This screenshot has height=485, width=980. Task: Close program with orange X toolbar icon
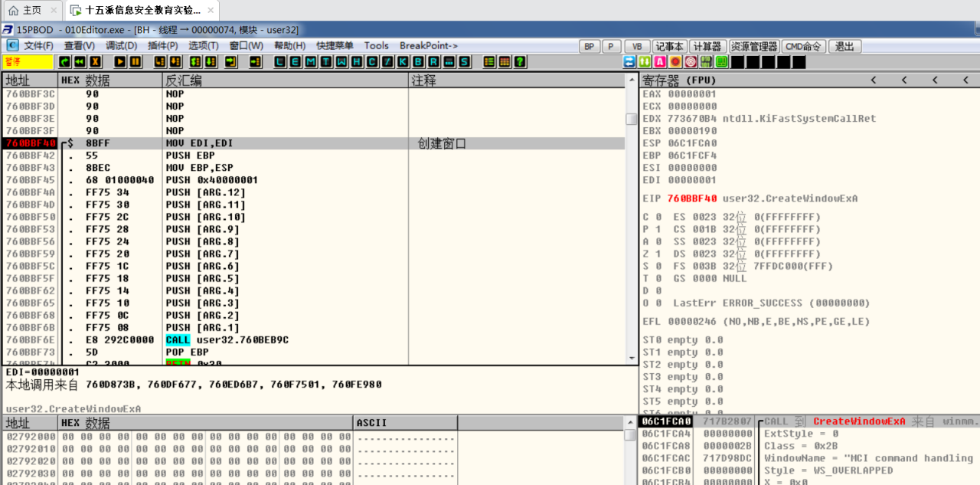tap(95, 61)
